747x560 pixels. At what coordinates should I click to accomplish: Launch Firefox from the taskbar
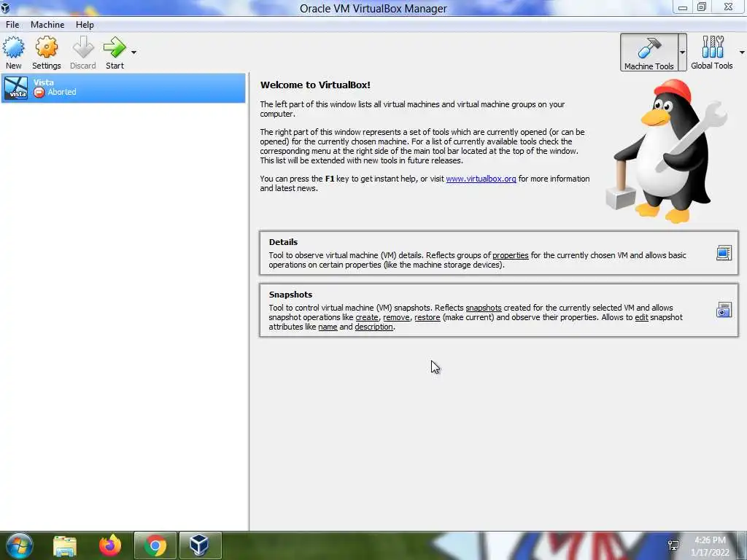point(110,545)
